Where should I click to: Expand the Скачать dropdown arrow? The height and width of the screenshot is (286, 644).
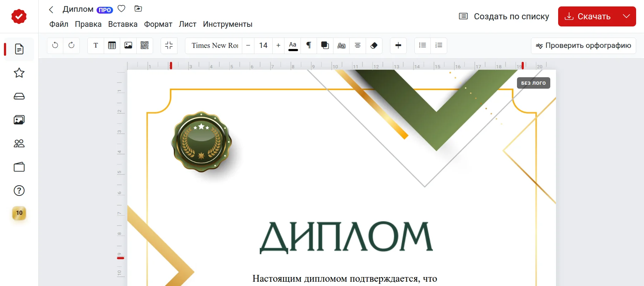[x=626, y=16]
